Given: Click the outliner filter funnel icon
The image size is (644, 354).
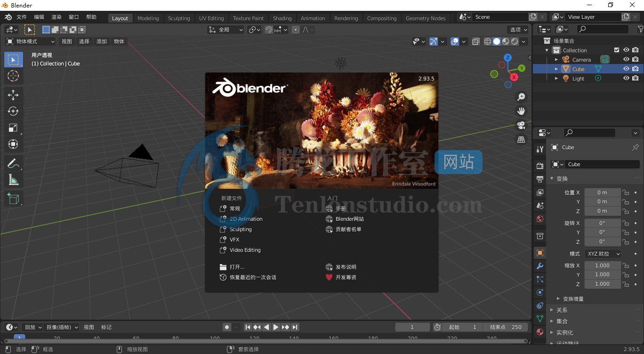Looking at the screenshot, I should 640,29.
